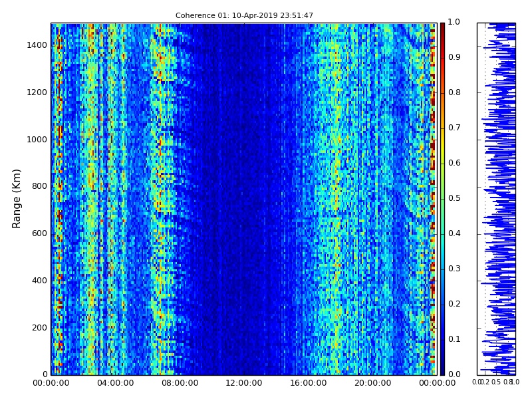Click the colorbar at the yellow 0.6 level
The image size is (532, 399).
click(442, 164)
